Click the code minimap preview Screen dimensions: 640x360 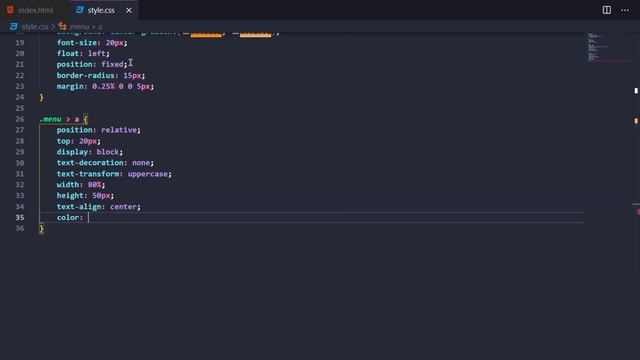tap(609, 47)
